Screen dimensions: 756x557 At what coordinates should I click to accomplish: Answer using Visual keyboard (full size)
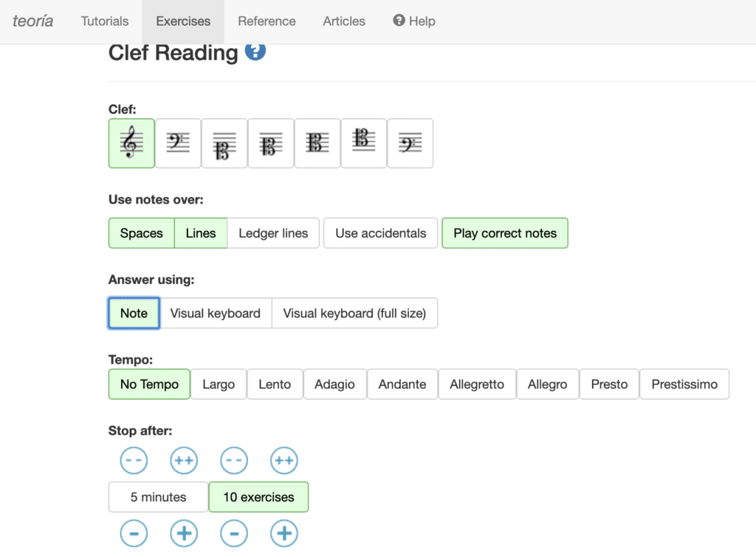354,313
